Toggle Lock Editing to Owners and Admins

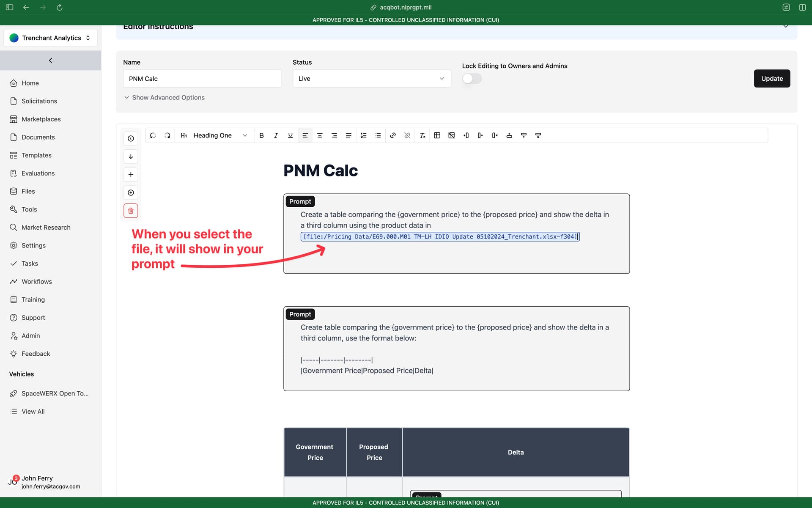472,79
